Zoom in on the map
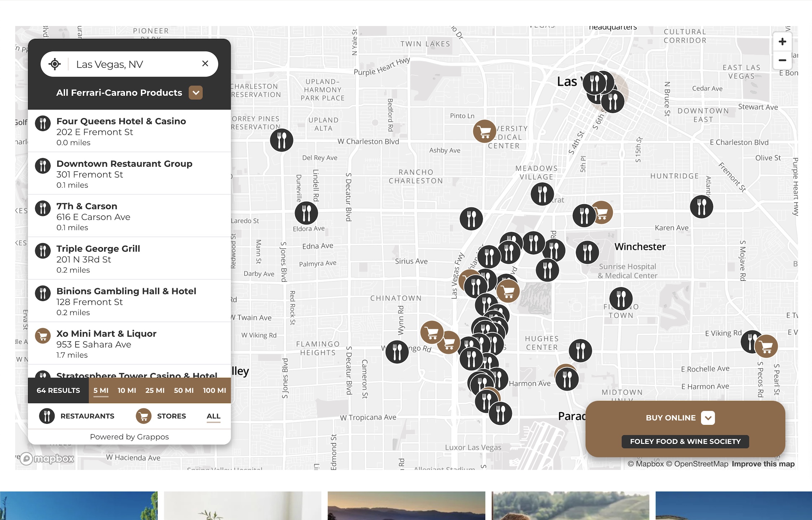This screenshot has width=812, height=520. (782, 42)
